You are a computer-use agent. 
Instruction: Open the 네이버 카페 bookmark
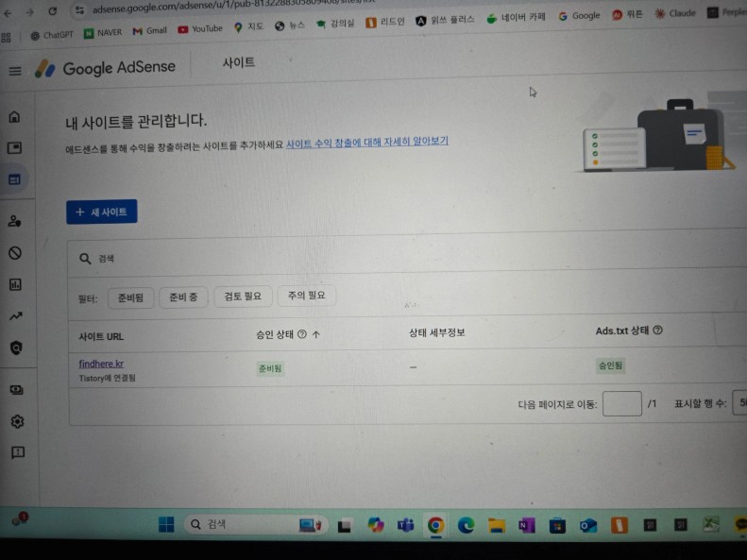(x=516, y=18)
